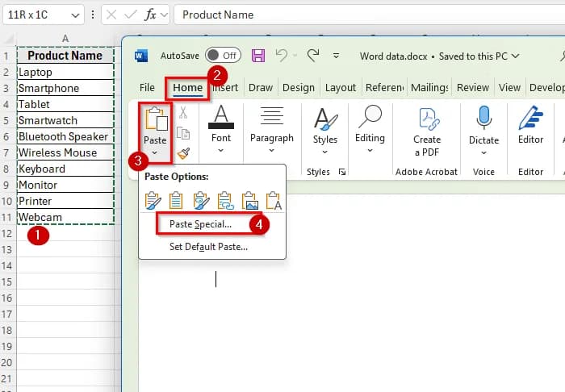Viewport: 565px width, 392px height.
Task: Click Excel Select All corner triangle
Action: pyautogui.click(x=10, y=38)
